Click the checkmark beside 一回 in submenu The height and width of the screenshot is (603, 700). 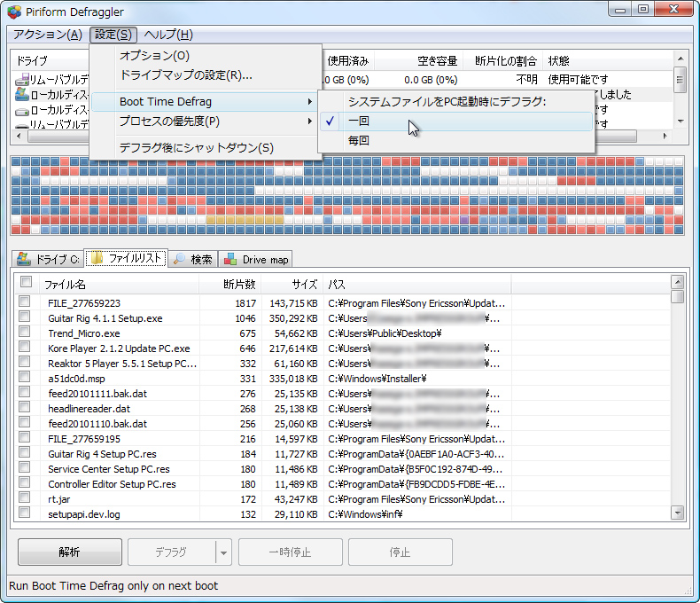click(330, 121)
